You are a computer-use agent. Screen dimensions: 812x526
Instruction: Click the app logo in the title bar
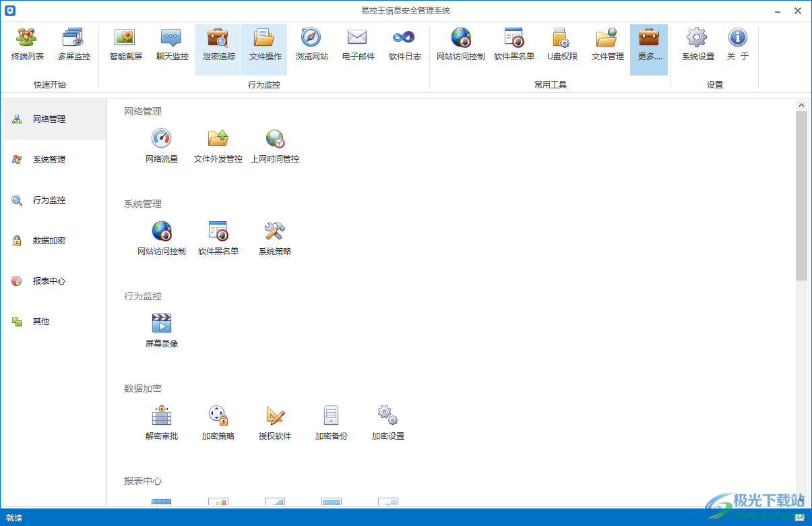pos(10,11)
